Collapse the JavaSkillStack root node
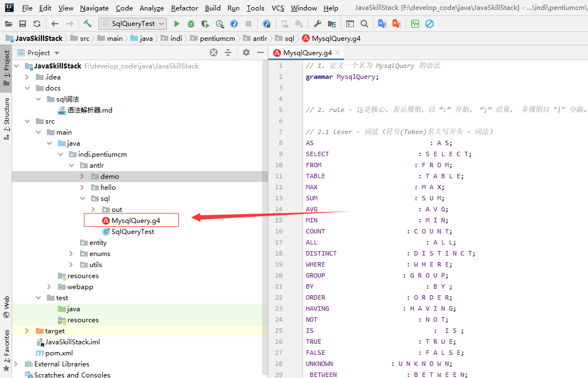The image size is (588, 378). point(17,66)
